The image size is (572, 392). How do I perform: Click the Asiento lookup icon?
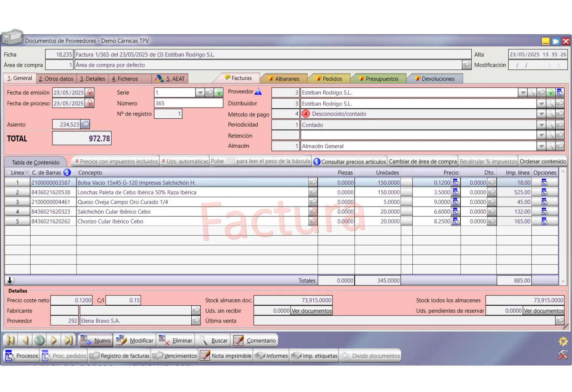click(x=85, y=124)
